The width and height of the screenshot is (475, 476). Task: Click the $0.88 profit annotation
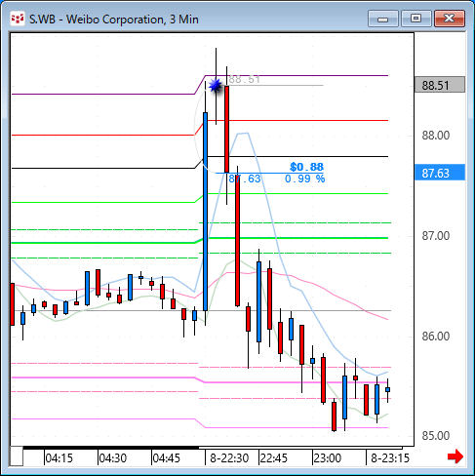tap(306, 167)
